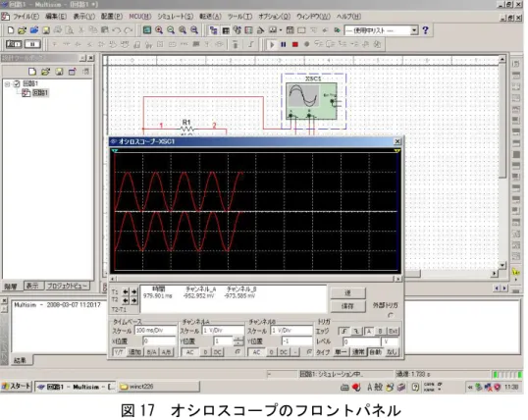Screen dimensions: 528x420
Task: Click the Channel A Y位置 stepper arrows
Action: [x=238, y=341]
